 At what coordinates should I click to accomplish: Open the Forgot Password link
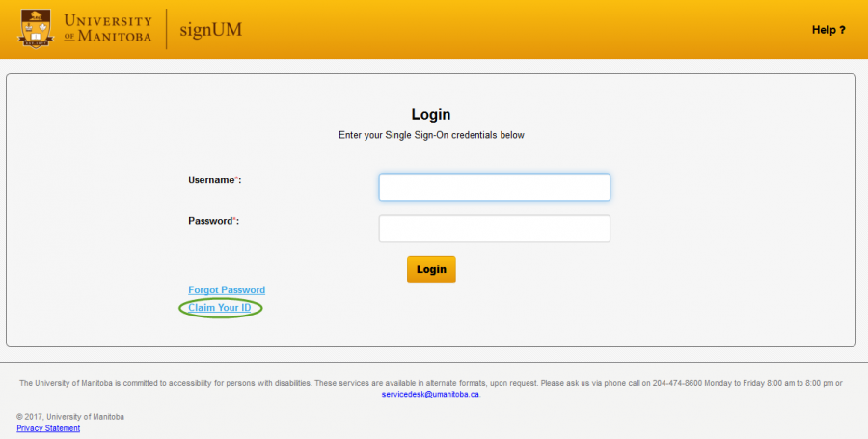(x=227, y=290)
